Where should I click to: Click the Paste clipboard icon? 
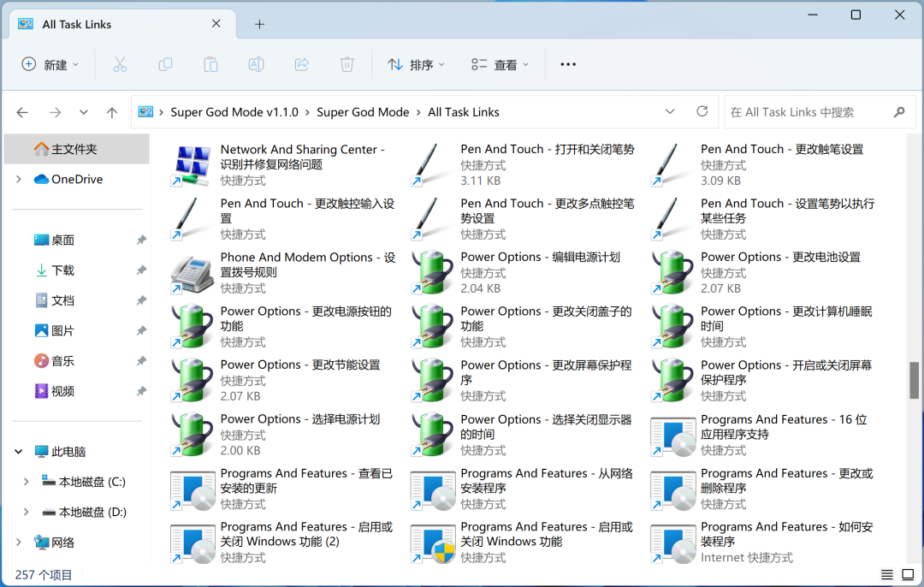coord(210,64)
